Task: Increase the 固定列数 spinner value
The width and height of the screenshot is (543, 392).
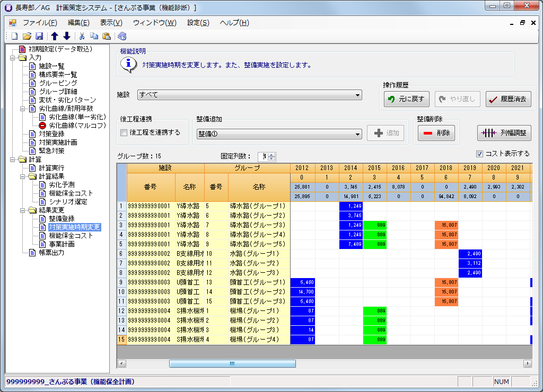Action: coord(272,154)
